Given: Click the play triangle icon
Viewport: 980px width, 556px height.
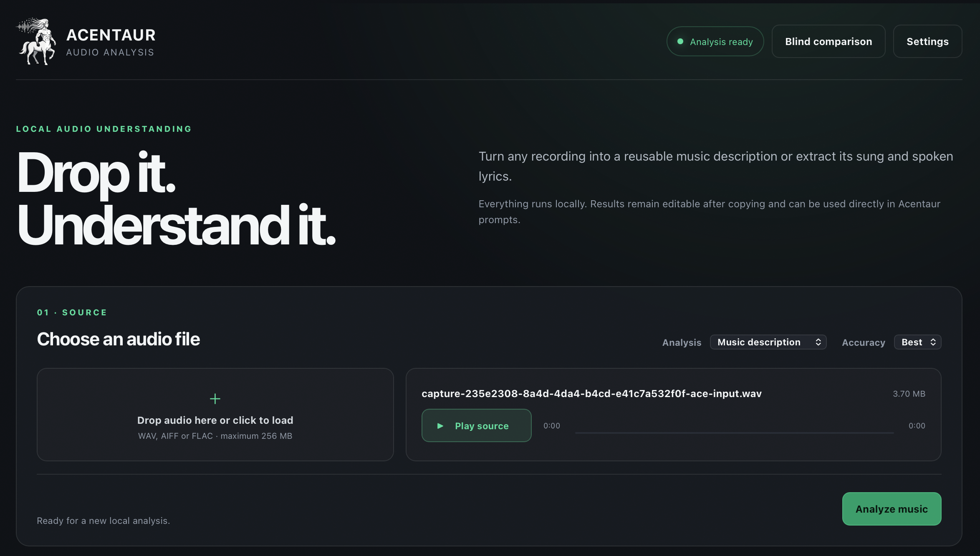Looking at the screenshot, I should tap(440, 426).
